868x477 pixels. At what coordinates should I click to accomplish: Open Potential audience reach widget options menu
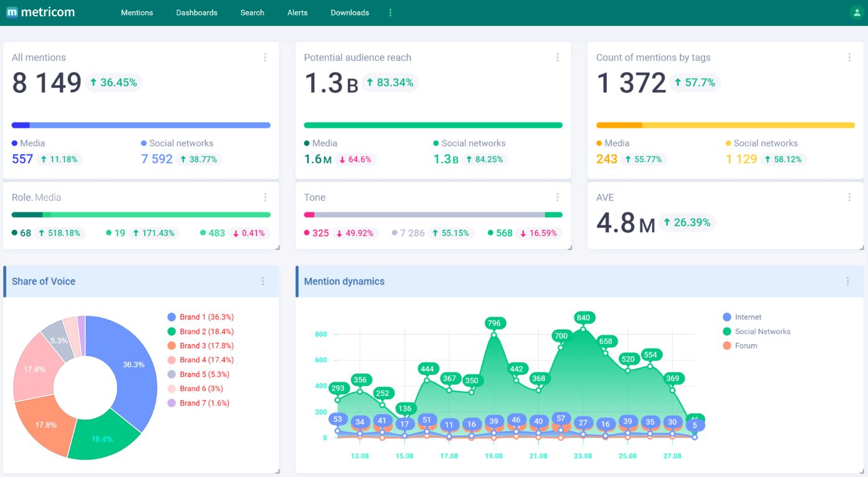click(x=558, y=57)
